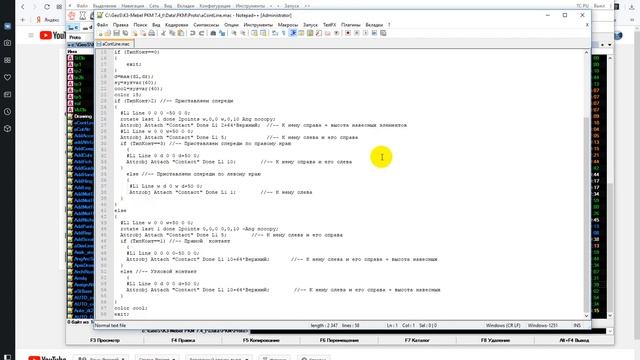Click the browser reload page icon
Viewport: 640px width, 360px height.
[47, 7]
